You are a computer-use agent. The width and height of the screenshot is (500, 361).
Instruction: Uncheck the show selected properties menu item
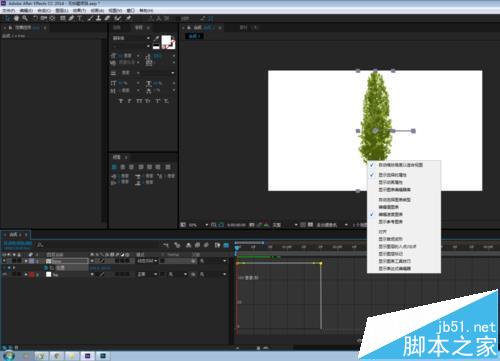[x=404, y=175]
